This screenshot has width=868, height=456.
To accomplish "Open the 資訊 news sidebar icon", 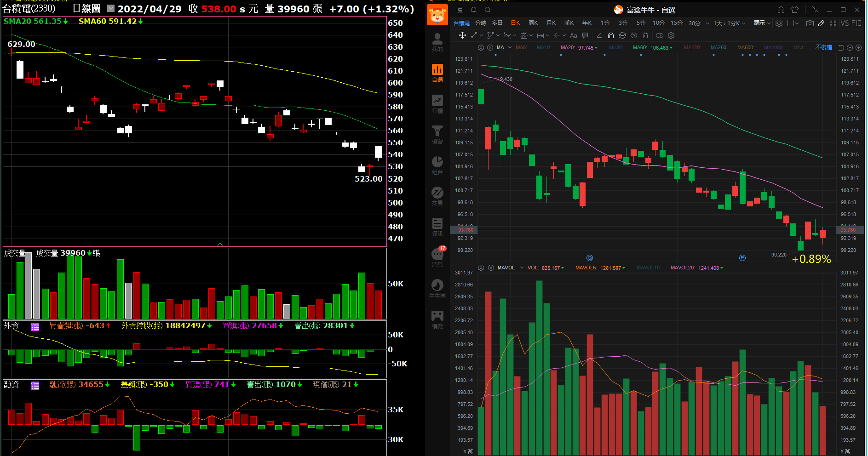I will coord(437,227).
